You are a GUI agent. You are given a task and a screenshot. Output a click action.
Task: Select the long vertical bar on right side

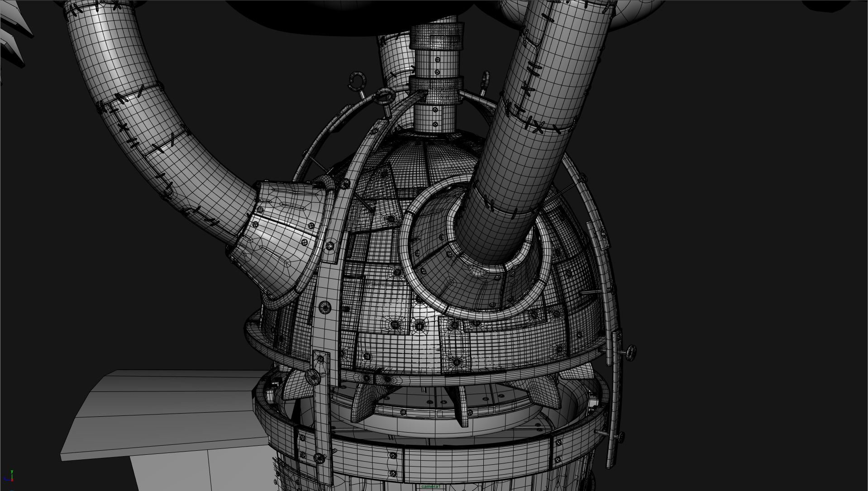point(615,398)
